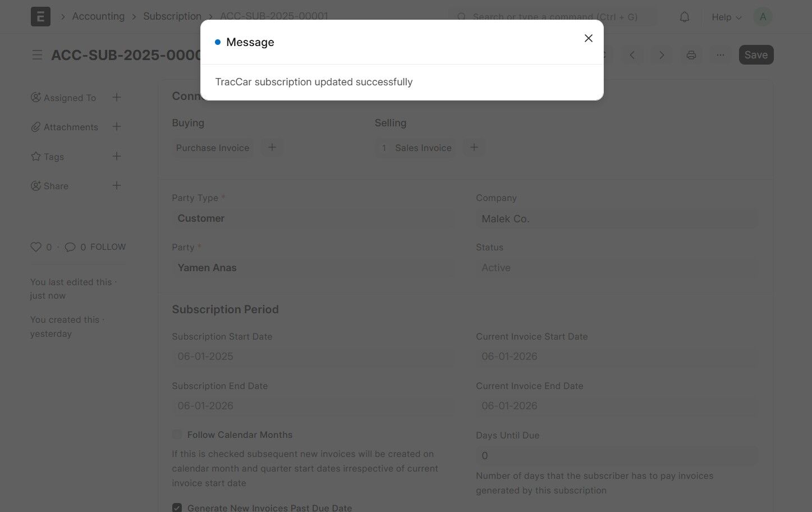Click the app home logo icon
Screen dimensions: 812x512
point(40,17)
